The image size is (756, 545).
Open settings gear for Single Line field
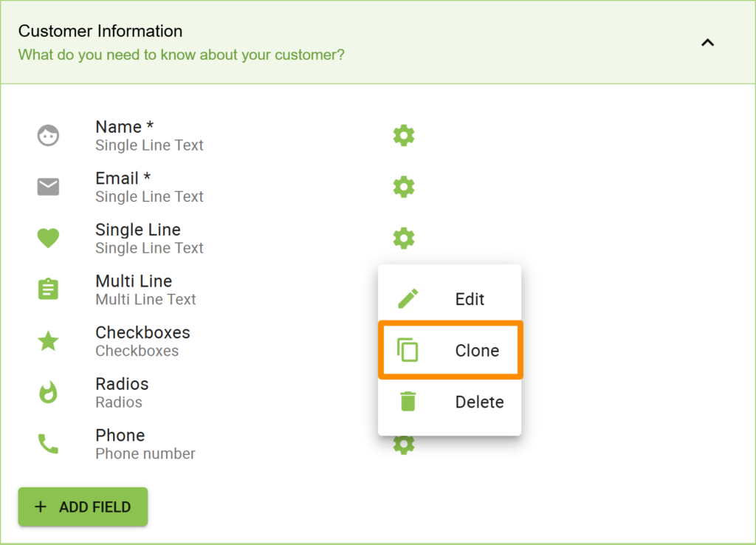click(404, 239)
